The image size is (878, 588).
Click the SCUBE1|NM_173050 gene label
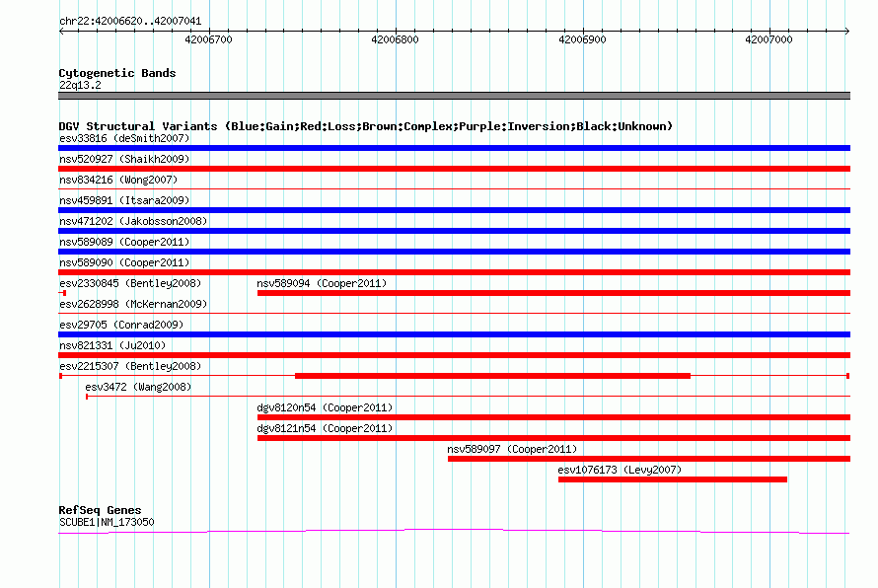[x=107, y=522]
